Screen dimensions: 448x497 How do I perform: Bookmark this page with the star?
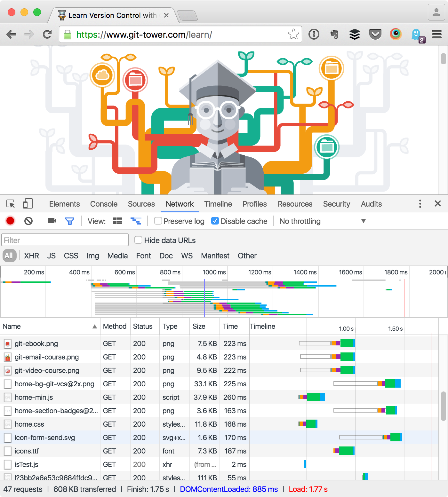click(x=293, y=34)
